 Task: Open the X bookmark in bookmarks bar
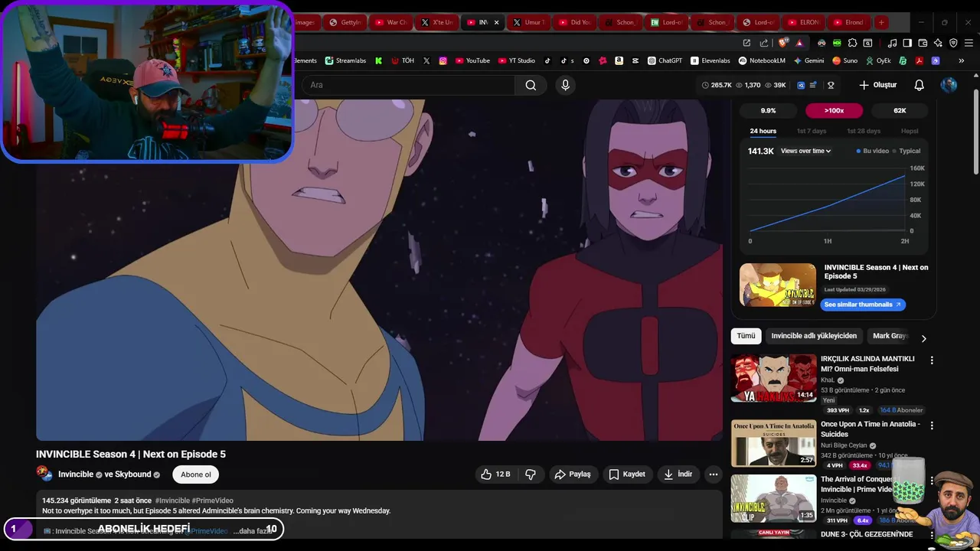[426, 60]
